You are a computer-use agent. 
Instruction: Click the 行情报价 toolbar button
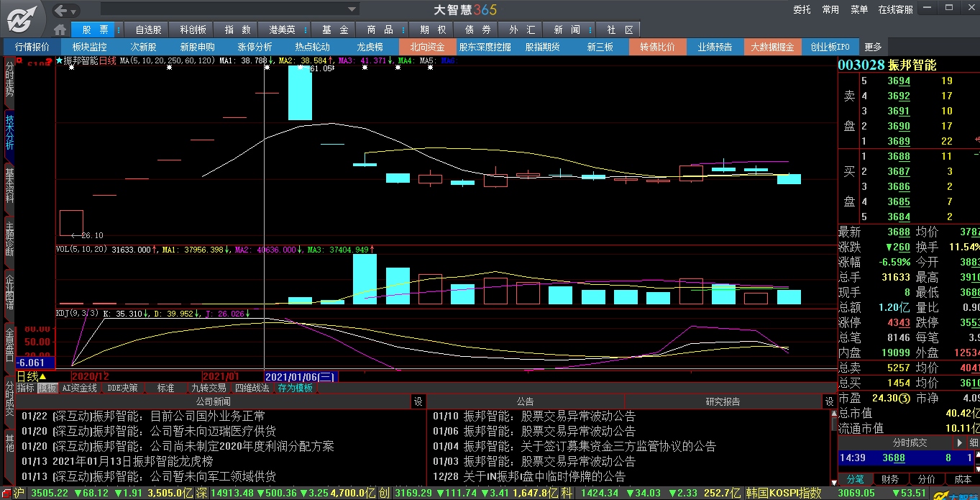coord(32,47)
